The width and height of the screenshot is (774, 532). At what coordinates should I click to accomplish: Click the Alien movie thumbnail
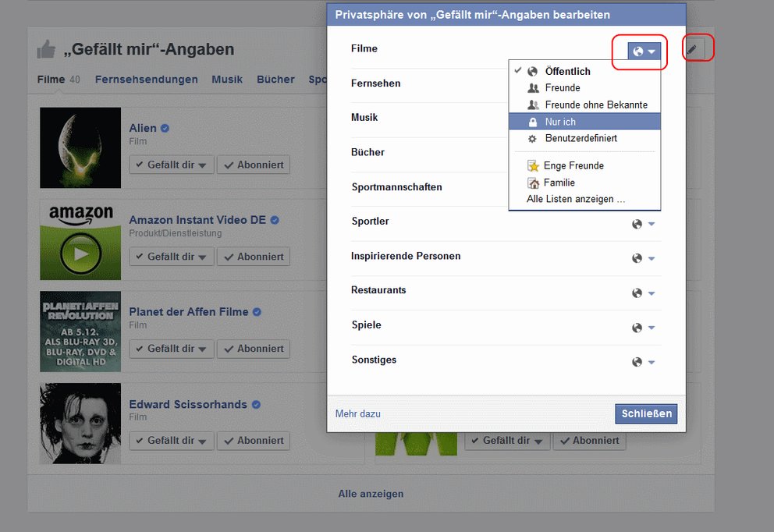coord(80,147)
